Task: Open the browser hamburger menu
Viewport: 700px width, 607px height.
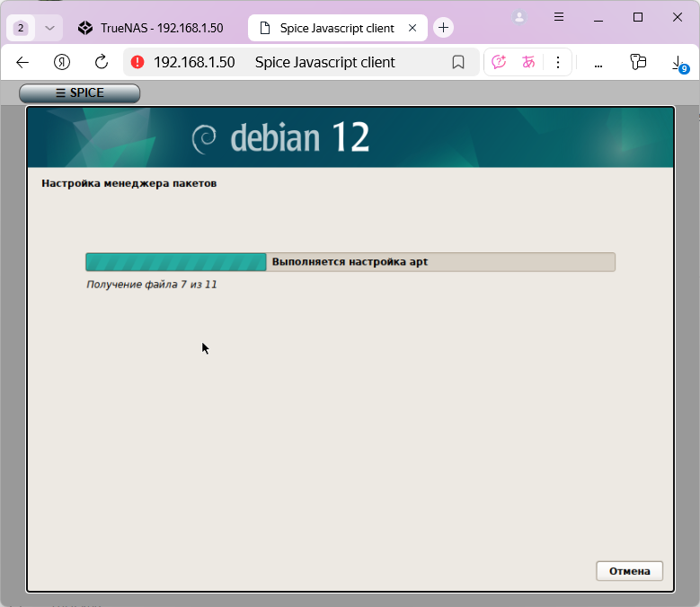Action: coord(559,17)
